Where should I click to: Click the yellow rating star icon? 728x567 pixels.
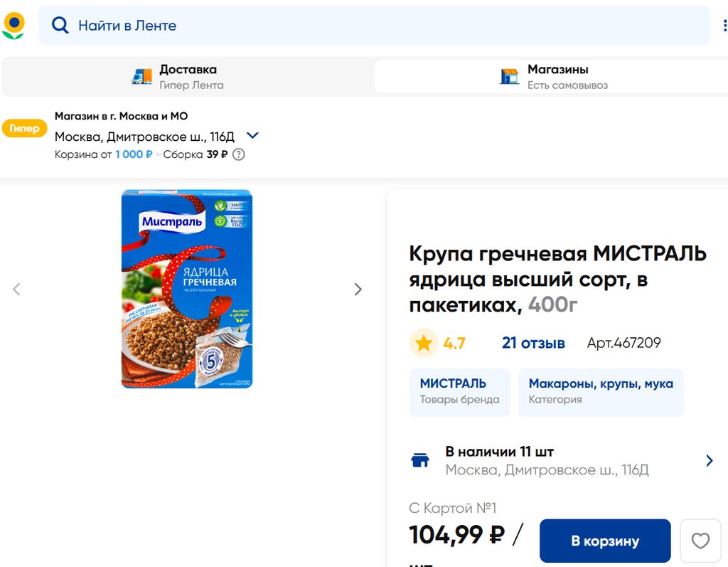(x=424, y=344)
